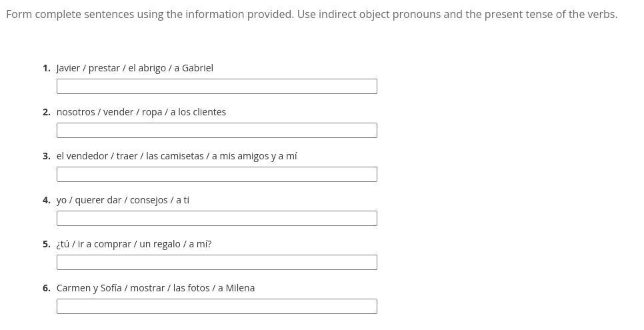Focus the input under 'nosotros / vender'
The image size is (644, 330).
[217, 130]
